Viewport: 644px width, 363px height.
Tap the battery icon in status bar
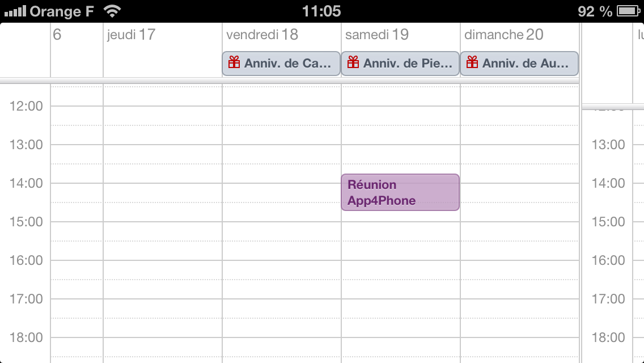(628, 11)
